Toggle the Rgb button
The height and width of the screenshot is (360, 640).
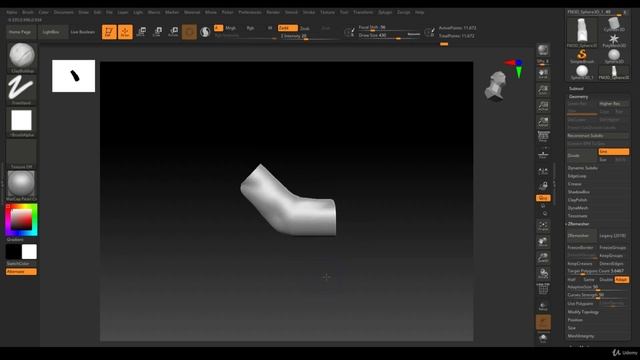250,28
